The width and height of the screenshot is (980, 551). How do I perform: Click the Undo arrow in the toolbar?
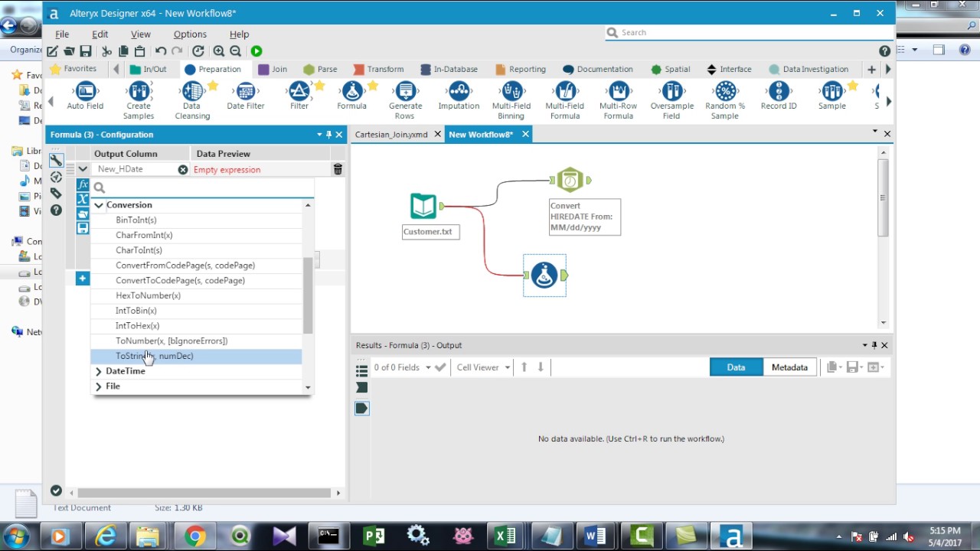click(x=161, y=51)
